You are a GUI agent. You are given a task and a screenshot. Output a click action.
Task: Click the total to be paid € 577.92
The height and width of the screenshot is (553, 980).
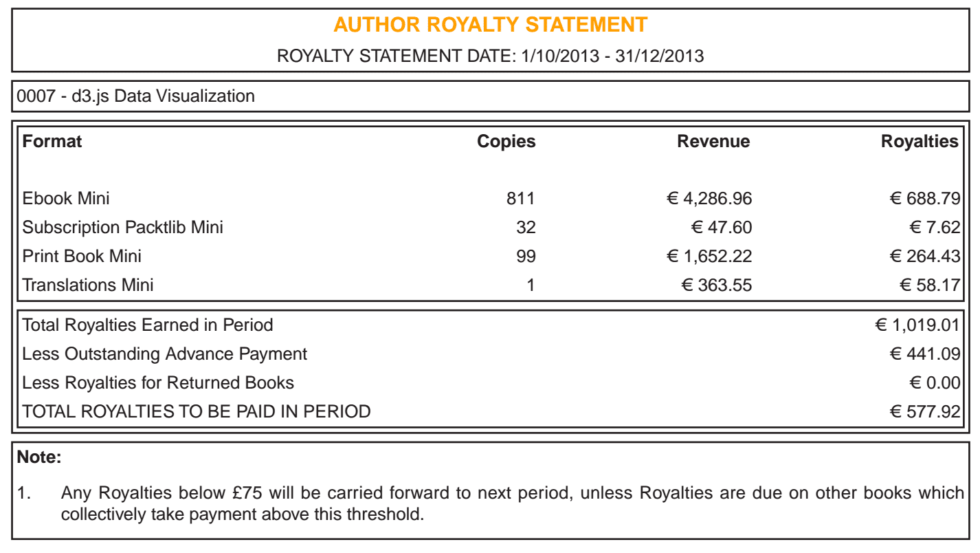pyautogui.click(x=924, y=412)
